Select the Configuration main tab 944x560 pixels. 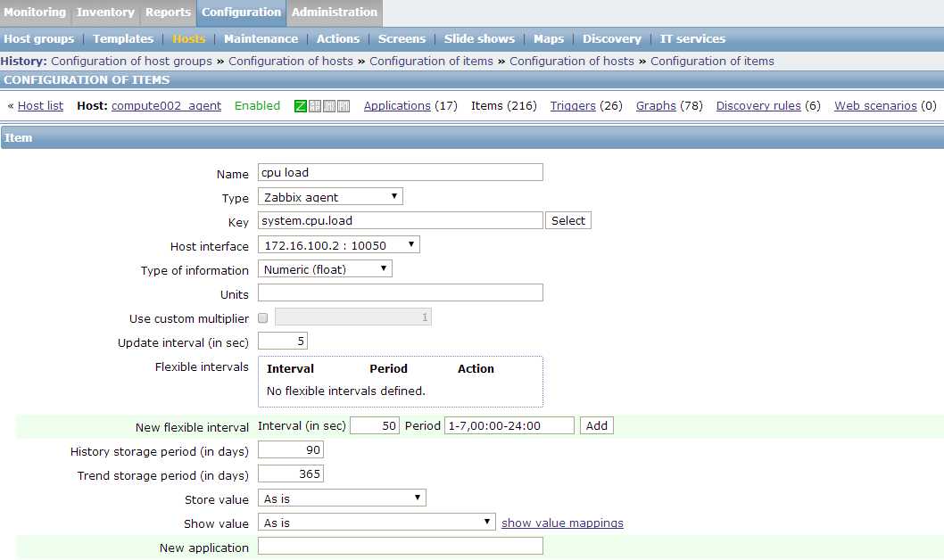[x=242, y=12]
